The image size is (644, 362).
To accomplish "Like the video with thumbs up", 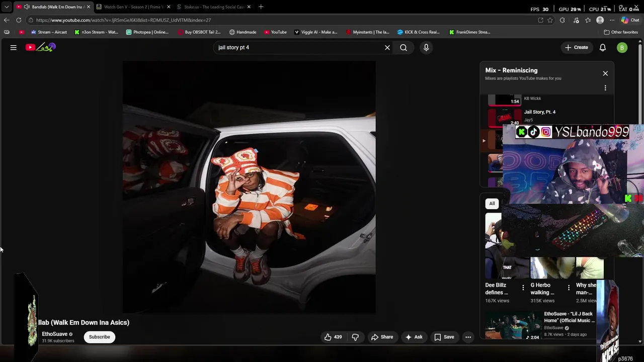I will coord(333,337).
